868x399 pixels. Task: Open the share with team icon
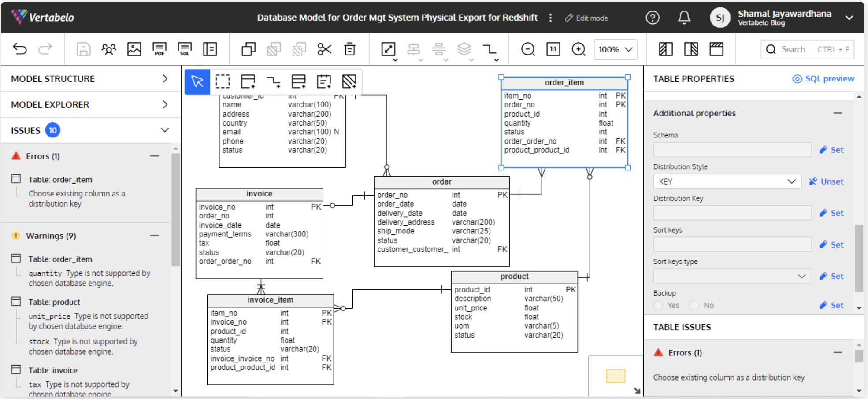[x=109, y=49]
